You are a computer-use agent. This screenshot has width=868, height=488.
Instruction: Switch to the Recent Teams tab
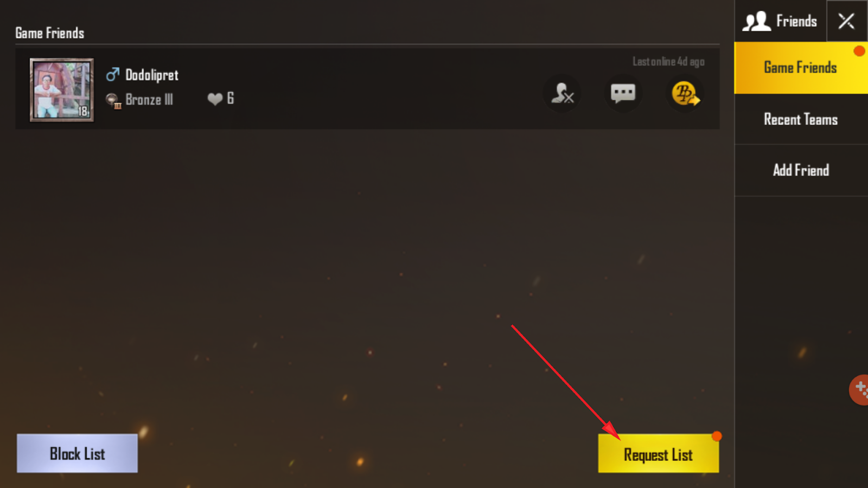801,119
